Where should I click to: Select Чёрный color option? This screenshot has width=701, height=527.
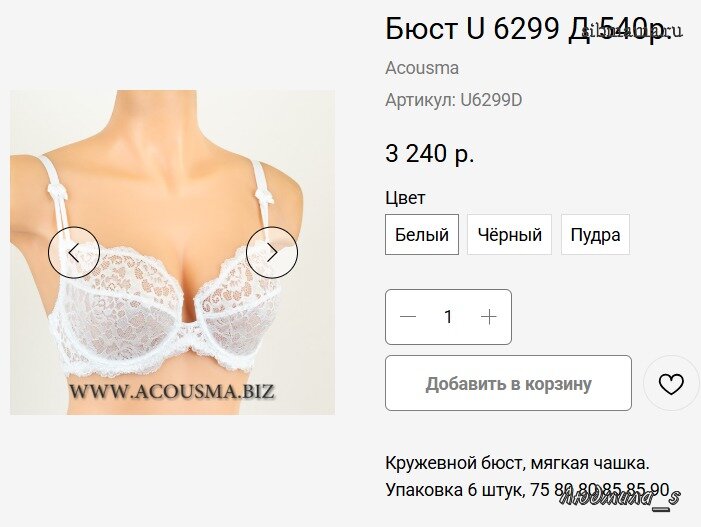pyautogui.click(x=509, y=235)
